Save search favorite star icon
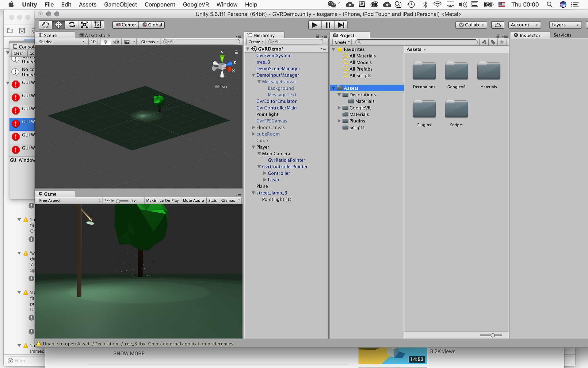Screen dimensions: 588x368 point(502,42)
